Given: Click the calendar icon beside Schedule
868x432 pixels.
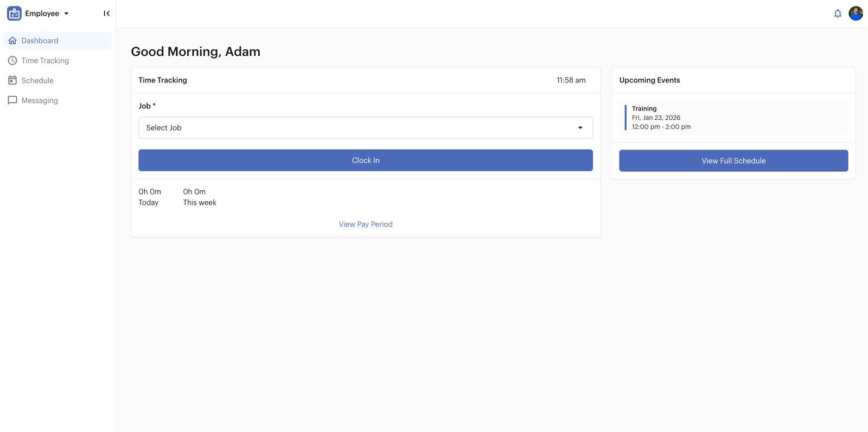Looking at the screenshot, I should (x=12, y=80).
